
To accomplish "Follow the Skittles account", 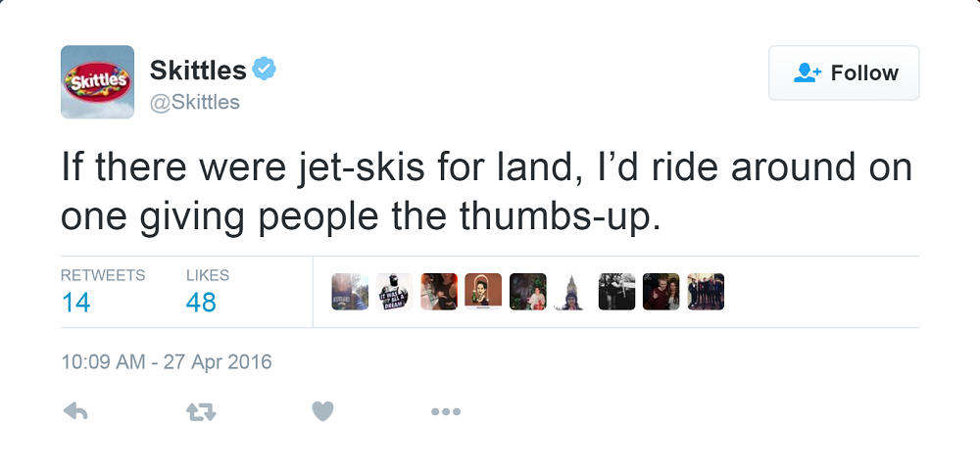I will (844, 72).
